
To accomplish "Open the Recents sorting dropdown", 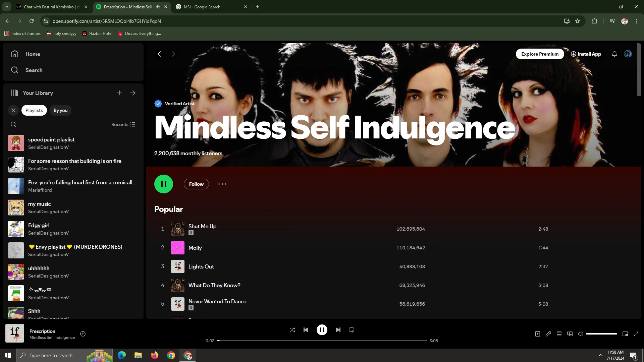I will pyautogui.click(x=123, y=124).
